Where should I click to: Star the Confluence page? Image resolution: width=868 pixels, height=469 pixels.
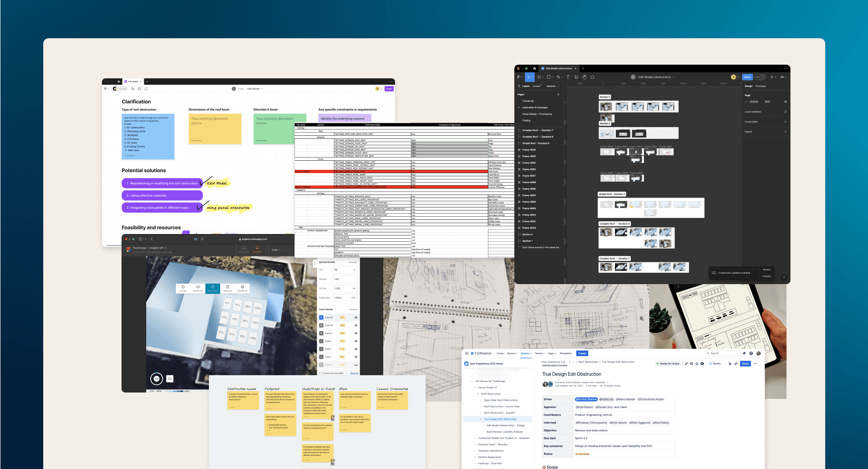click(x=697, y=364)
